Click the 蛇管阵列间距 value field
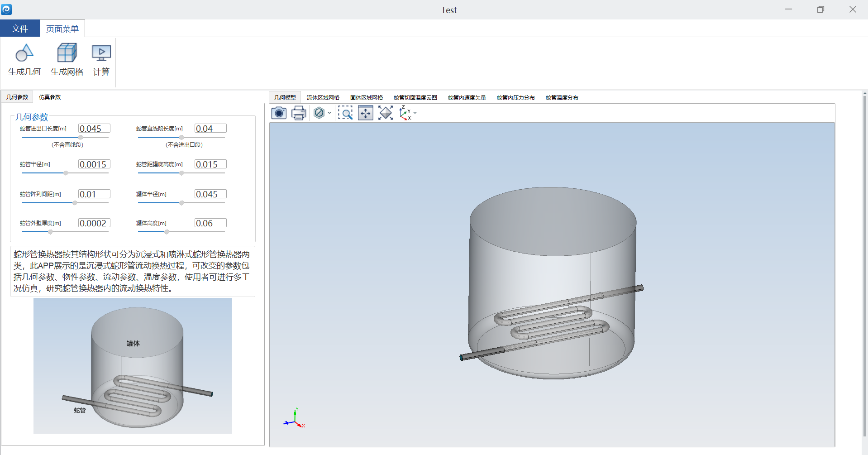 coord(94,194)
